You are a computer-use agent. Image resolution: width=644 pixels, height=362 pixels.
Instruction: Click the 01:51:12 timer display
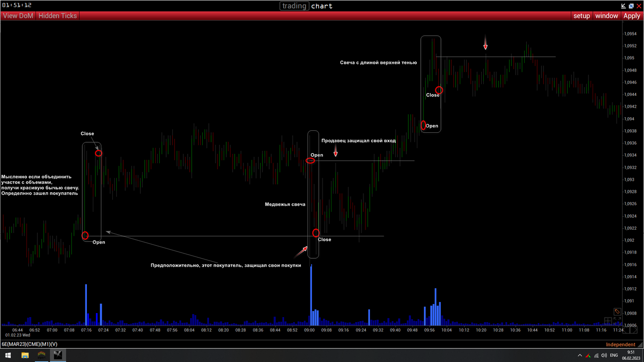coord(17,5)
